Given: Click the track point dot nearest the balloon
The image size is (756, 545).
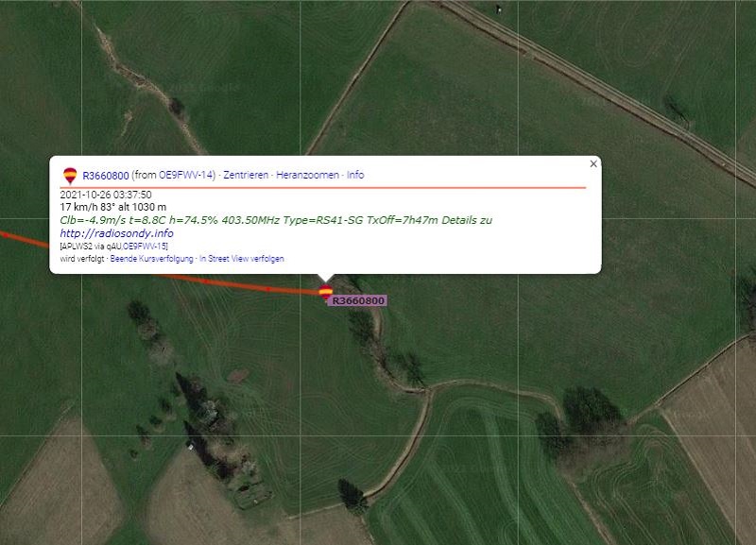Looking at the screenshot, I should pos(268,289).
